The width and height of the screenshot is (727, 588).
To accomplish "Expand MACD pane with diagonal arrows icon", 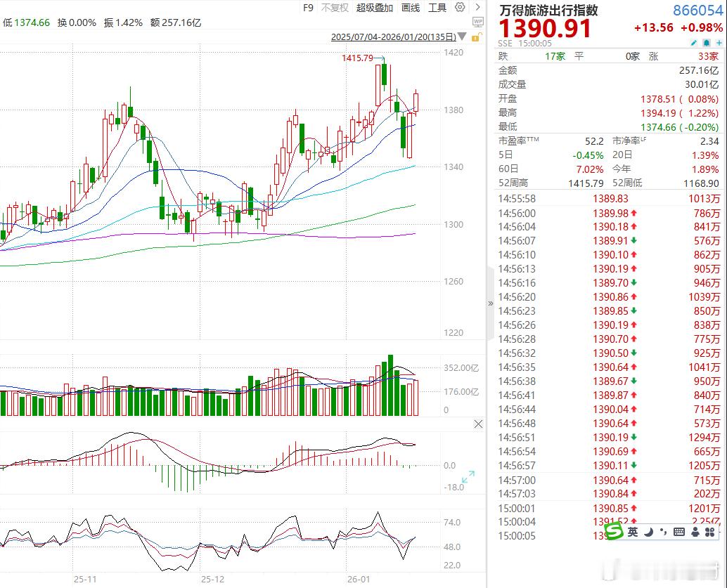I will [x=468, y=477].
